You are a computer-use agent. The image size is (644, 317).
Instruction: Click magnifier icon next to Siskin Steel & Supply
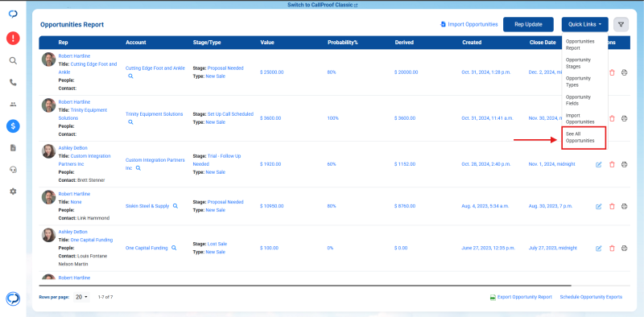click(x=175, y=206)
